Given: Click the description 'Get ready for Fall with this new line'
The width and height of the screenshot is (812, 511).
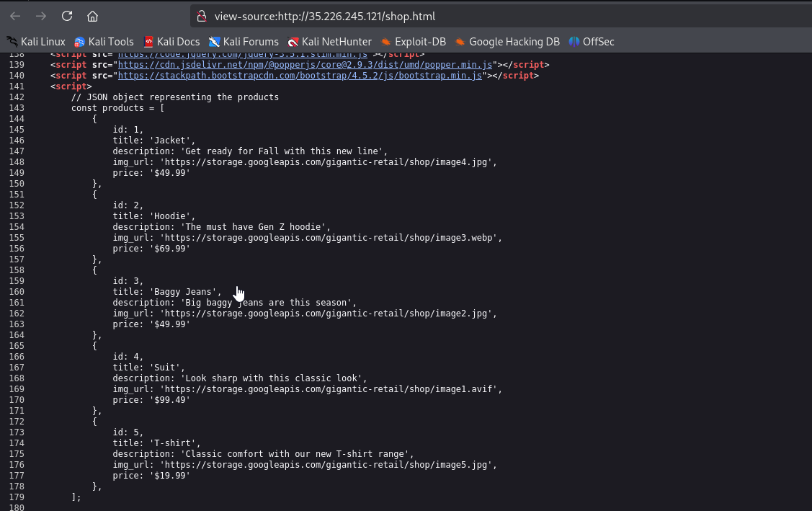Looking at the screenshot, I should click(x=282, y=151).
